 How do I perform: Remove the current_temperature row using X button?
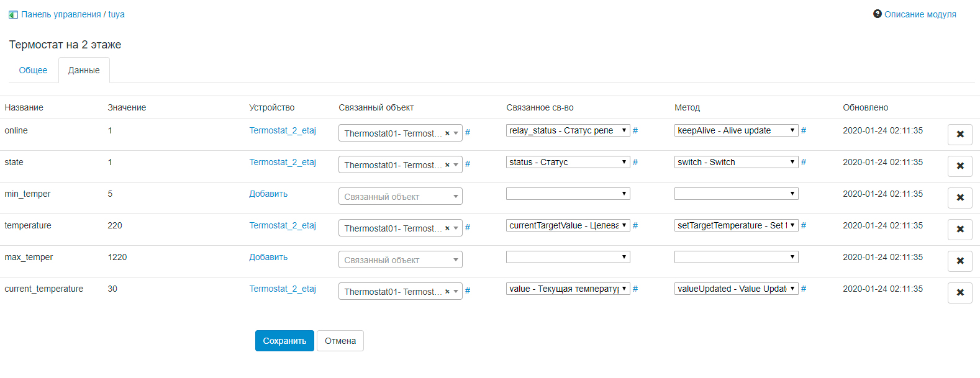960,292
